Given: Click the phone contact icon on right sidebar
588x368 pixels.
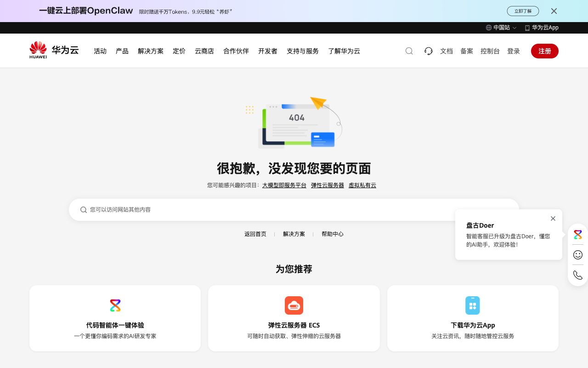Looking at the screenshot, I should [x=577, y=275].
